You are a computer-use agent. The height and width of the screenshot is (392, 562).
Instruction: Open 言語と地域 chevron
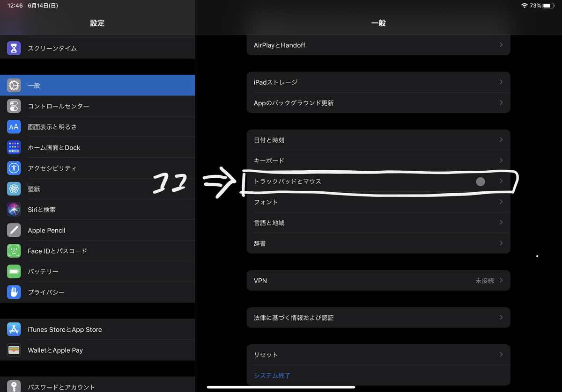pyautogui.click(x=501, y=222)
